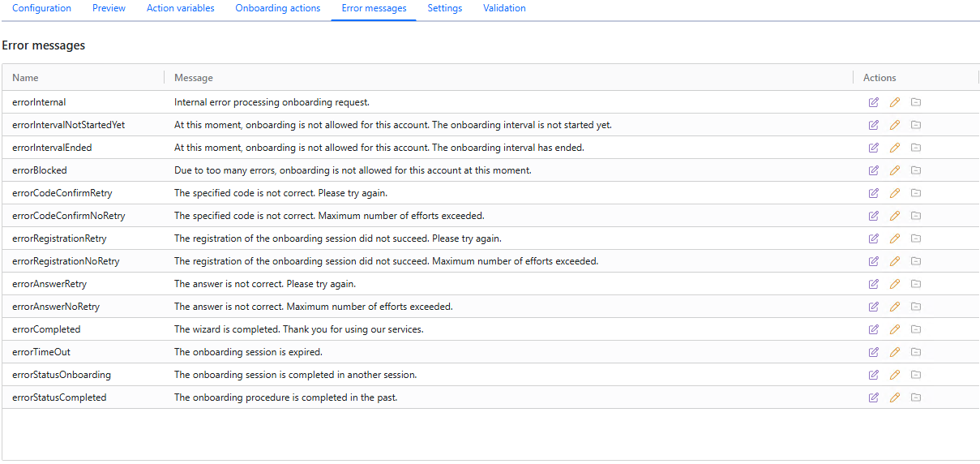Click message 'The answer is not correct. Please try again.'
Image resolution: width=980 pixels, height=464 pixels.
265,284
